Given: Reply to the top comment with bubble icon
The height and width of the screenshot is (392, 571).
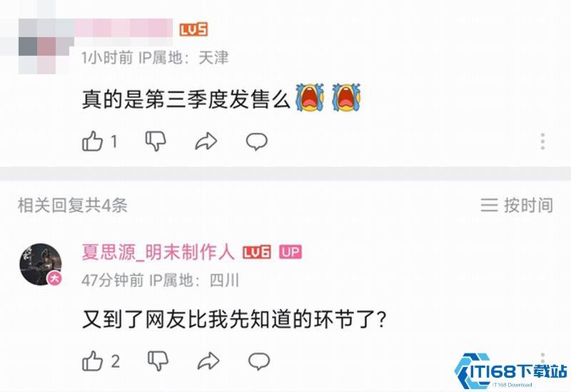Looking at the screenshot, I should [x=257, y=141].
